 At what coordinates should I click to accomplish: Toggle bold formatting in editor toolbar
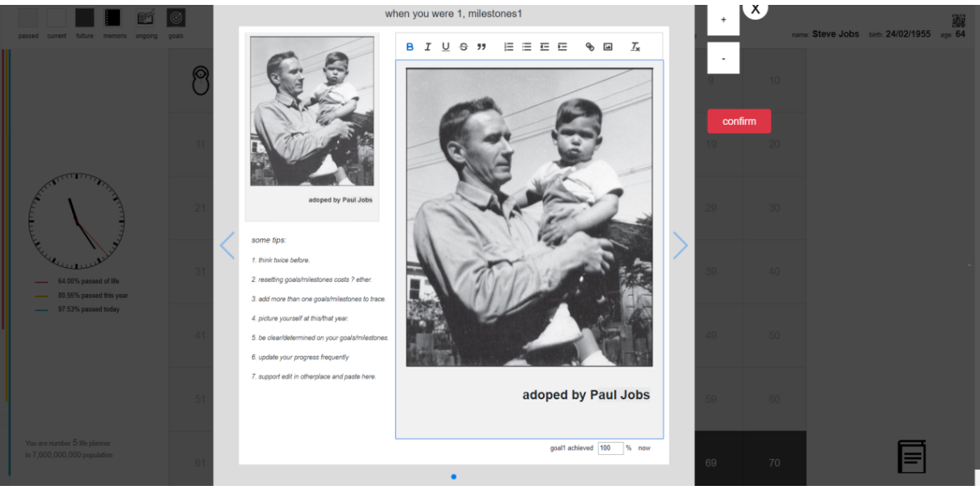click(410, 47)
